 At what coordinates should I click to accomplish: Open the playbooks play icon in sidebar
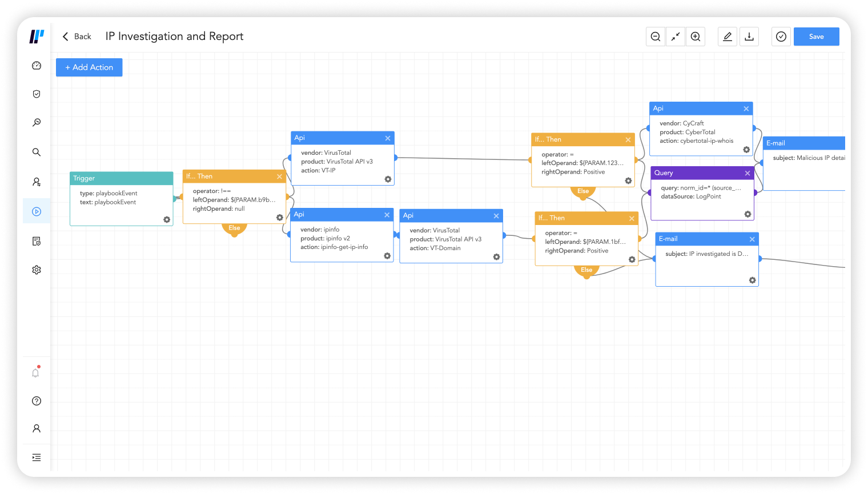[x=37, y=212]
